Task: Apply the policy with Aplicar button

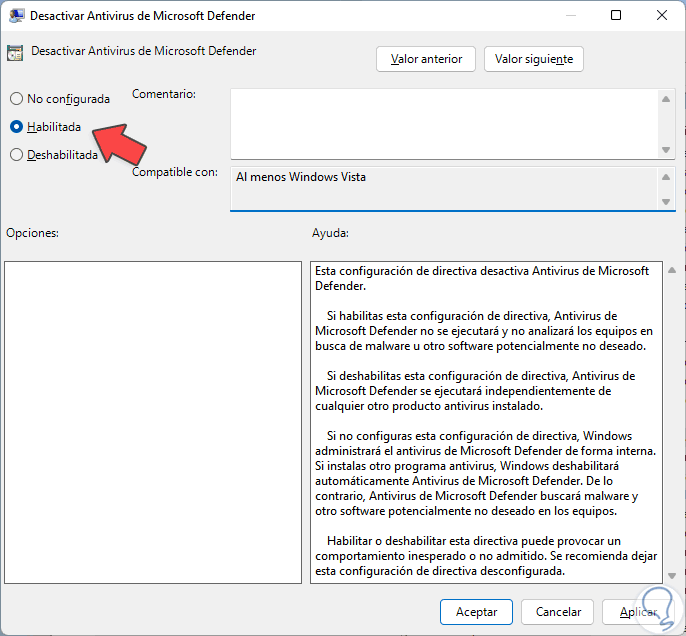Action: click(x=638, y=612)
